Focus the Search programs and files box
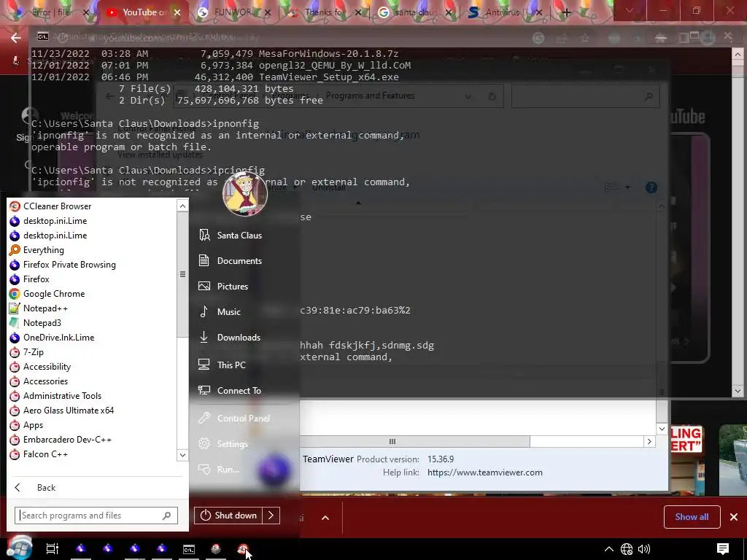747x560 pixels. 96,516
